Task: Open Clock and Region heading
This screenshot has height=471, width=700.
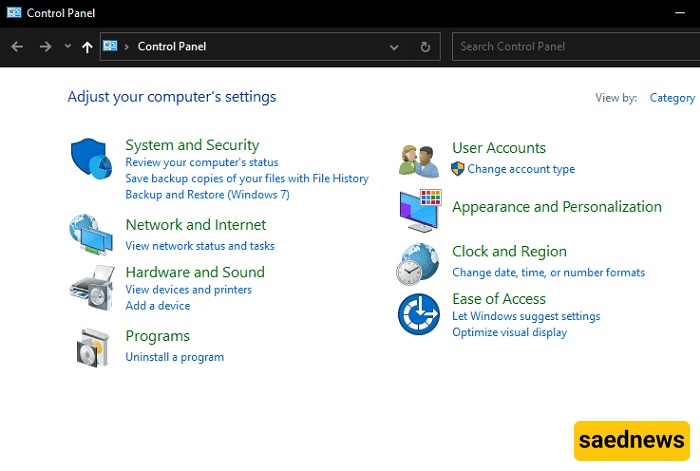Action: click(x=509, y=251)
